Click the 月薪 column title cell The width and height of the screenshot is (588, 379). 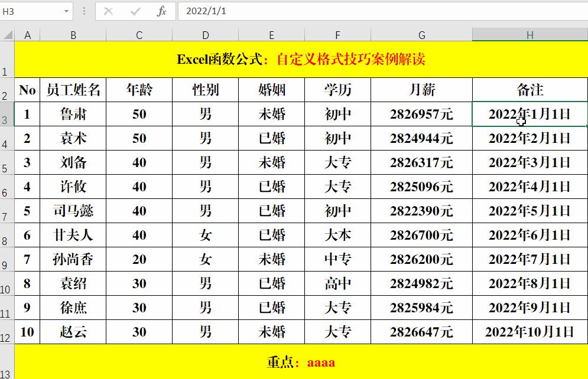coord(421,89)
